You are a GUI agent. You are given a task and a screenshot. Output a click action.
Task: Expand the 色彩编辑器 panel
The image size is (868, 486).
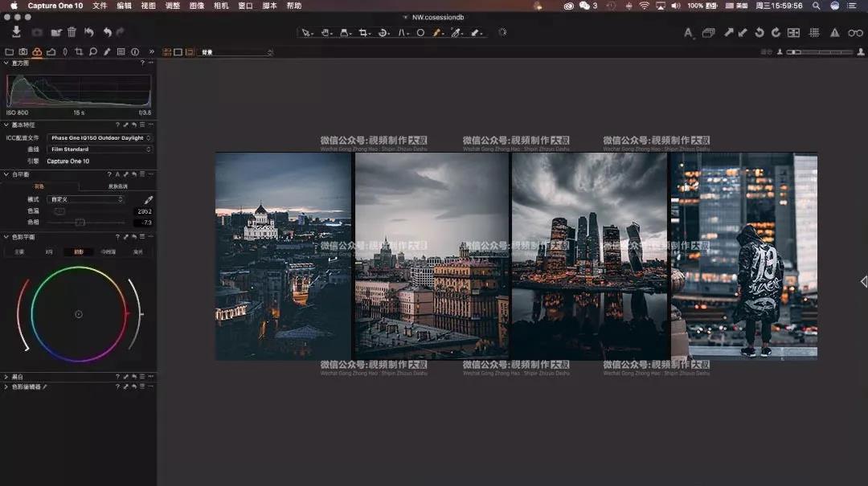pyautogui.click(x=6, y=387)
